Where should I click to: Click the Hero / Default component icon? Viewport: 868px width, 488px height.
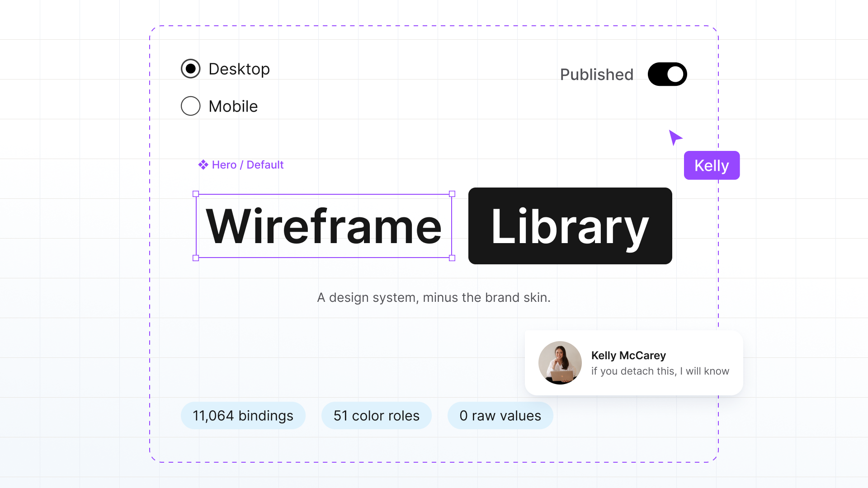(203, 165)
